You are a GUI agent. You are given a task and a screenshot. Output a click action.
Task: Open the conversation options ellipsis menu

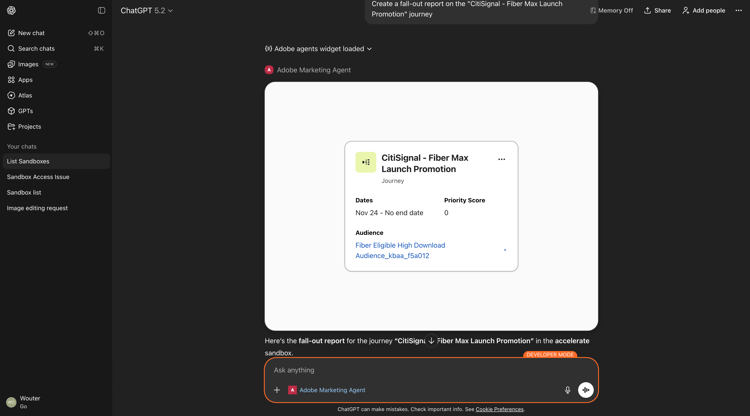(x=739, y=11)
